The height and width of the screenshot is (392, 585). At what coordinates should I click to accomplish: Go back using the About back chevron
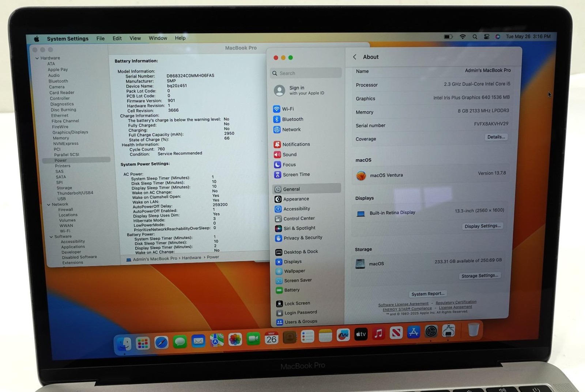(x=355, y=57)
